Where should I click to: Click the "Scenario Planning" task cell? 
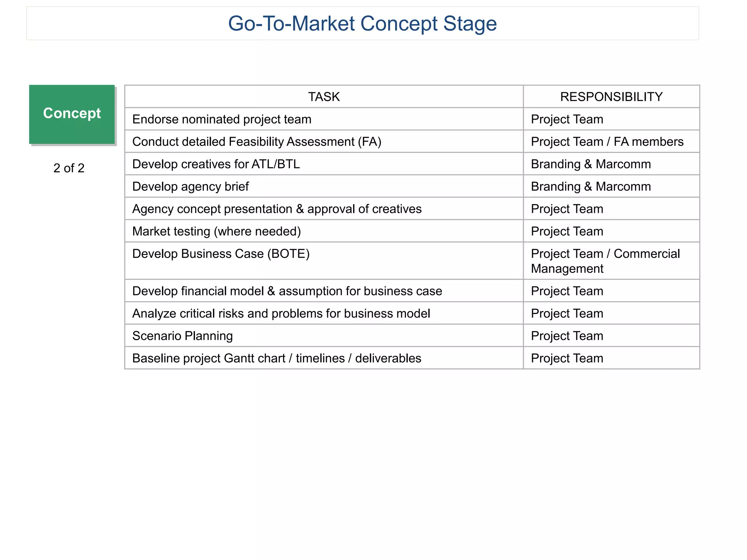pyautogui.click(x=182, y=336)
